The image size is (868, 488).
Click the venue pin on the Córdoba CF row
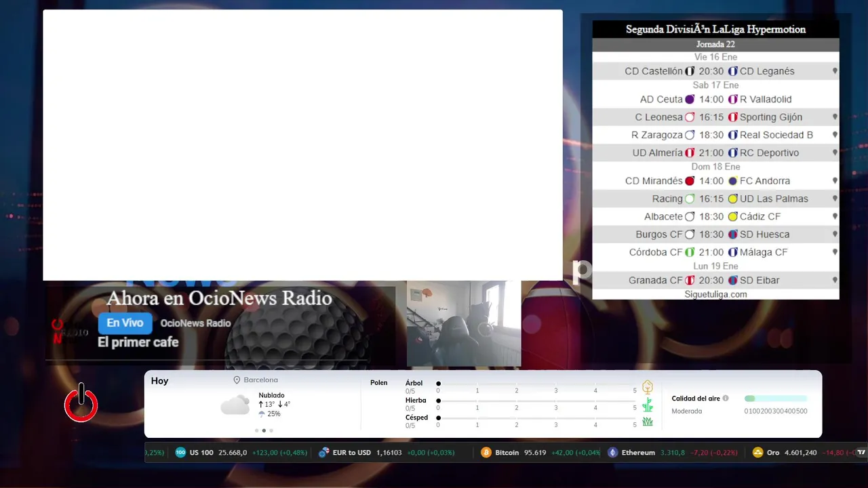pos(835,252)
